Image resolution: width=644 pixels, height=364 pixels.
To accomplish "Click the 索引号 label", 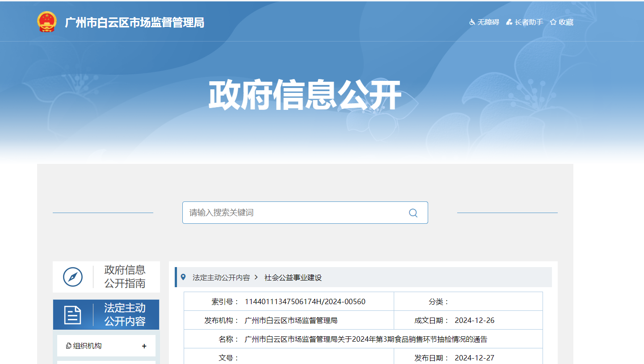I will click(x=225, y=301).
